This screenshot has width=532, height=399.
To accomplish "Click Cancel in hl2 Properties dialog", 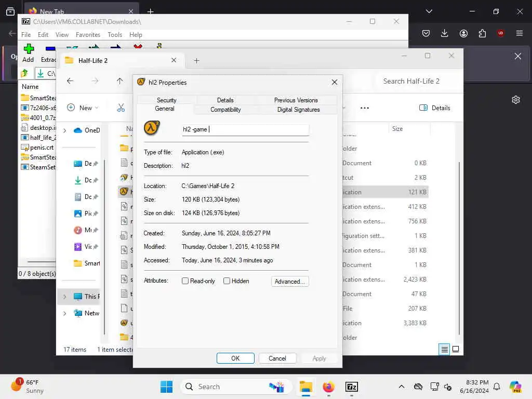I will pyautogui.click(x=277, y=358).
